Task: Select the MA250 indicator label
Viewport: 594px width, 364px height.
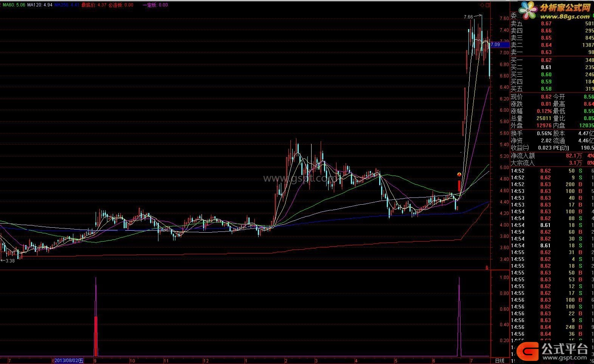Action: (x=67, y=5)
